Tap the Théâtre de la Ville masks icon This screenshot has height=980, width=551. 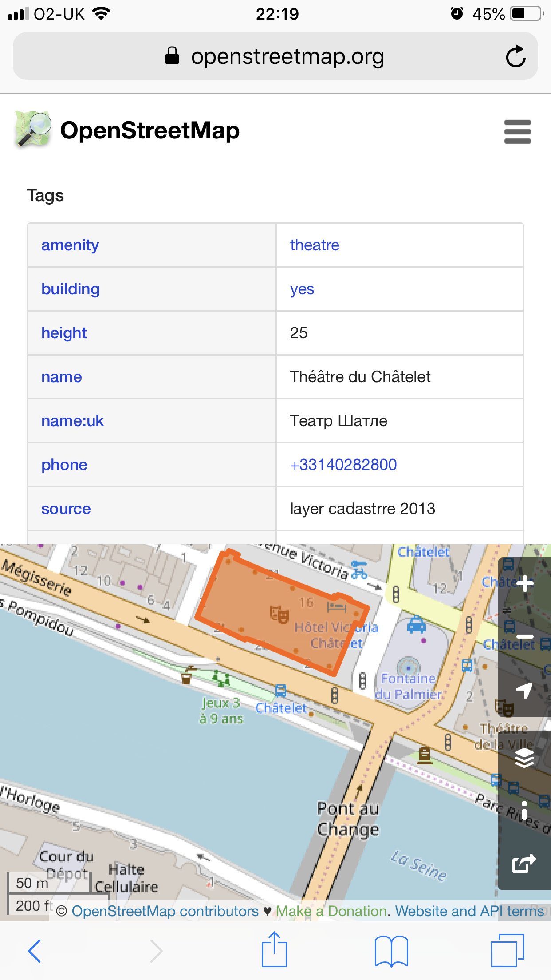pos(504,708)
